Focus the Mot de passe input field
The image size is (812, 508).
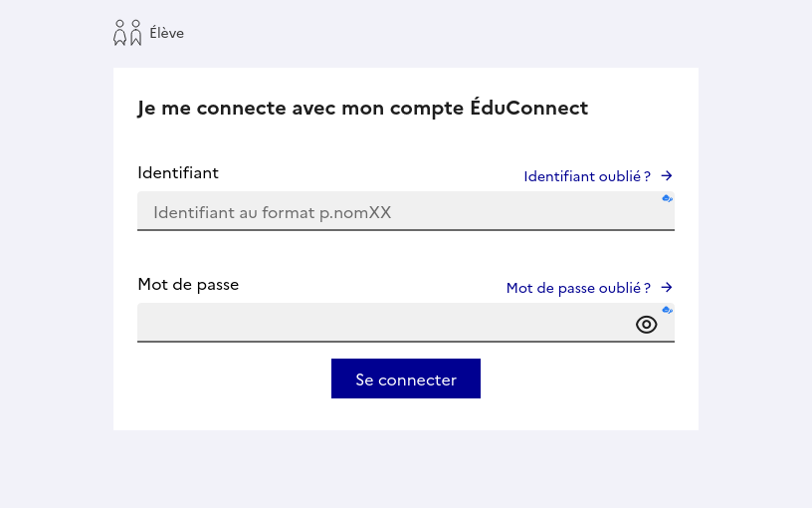pos(383,324)
